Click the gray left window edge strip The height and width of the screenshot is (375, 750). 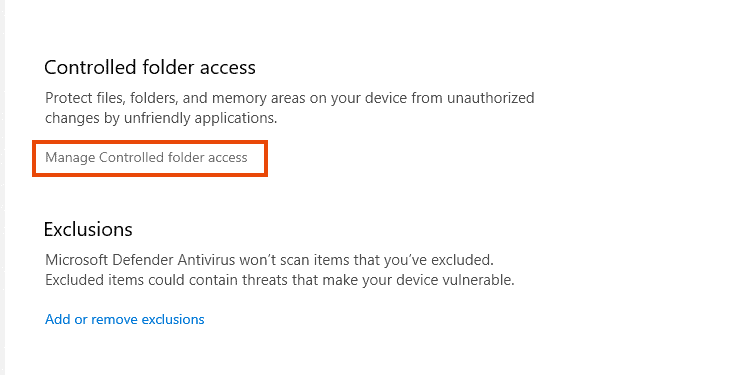(2, 188)
